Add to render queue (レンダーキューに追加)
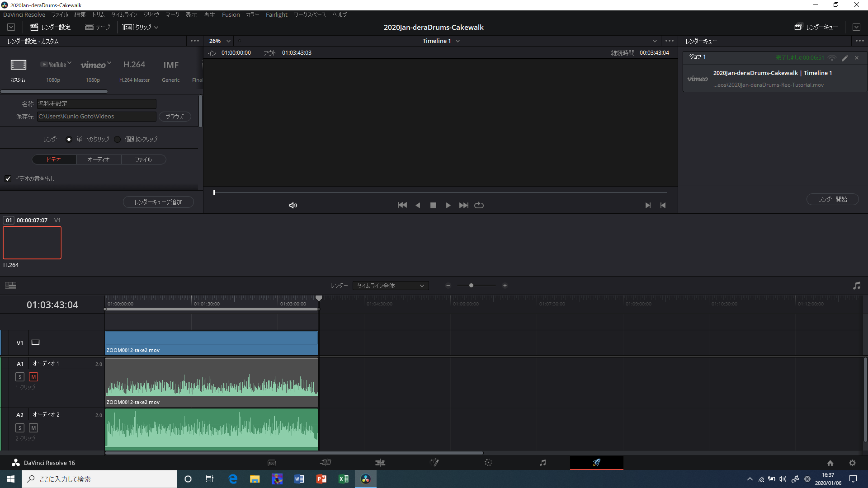Viewport: 868px width, 488px height. [158, 202]
